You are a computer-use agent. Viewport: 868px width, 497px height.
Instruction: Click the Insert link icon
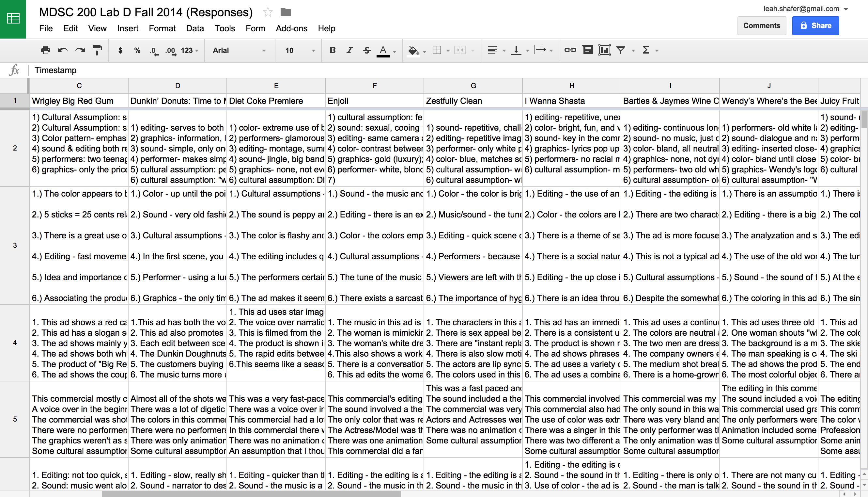click(x=570, y=51)
